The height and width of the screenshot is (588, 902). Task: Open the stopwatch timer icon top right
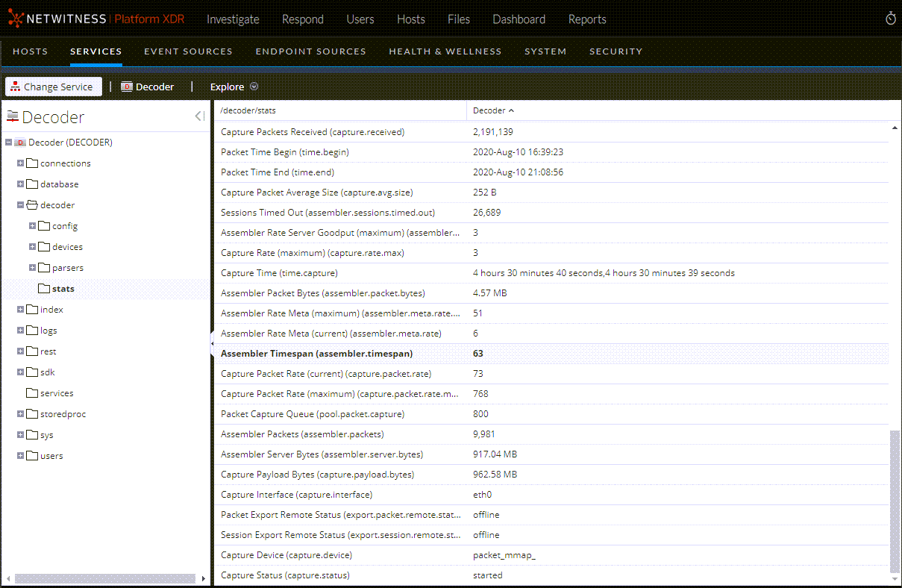pyautogui.click(x=890, y=18)
